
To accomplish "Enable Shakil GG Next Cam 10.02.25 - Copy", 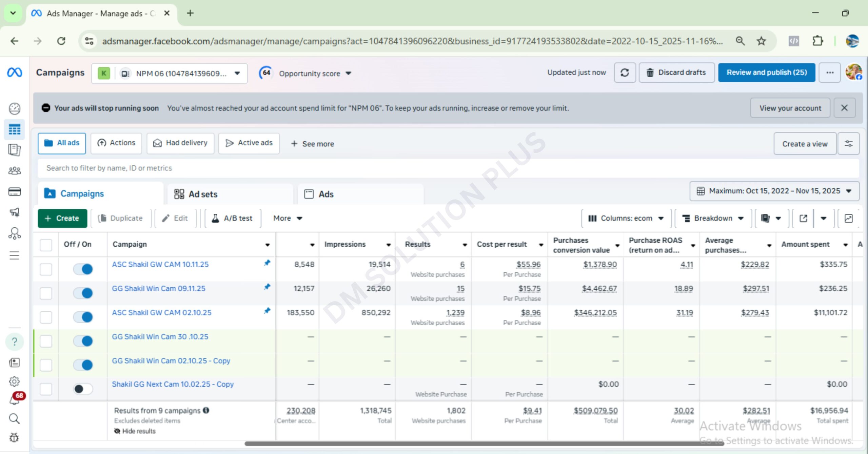I will tap(83, 389).
